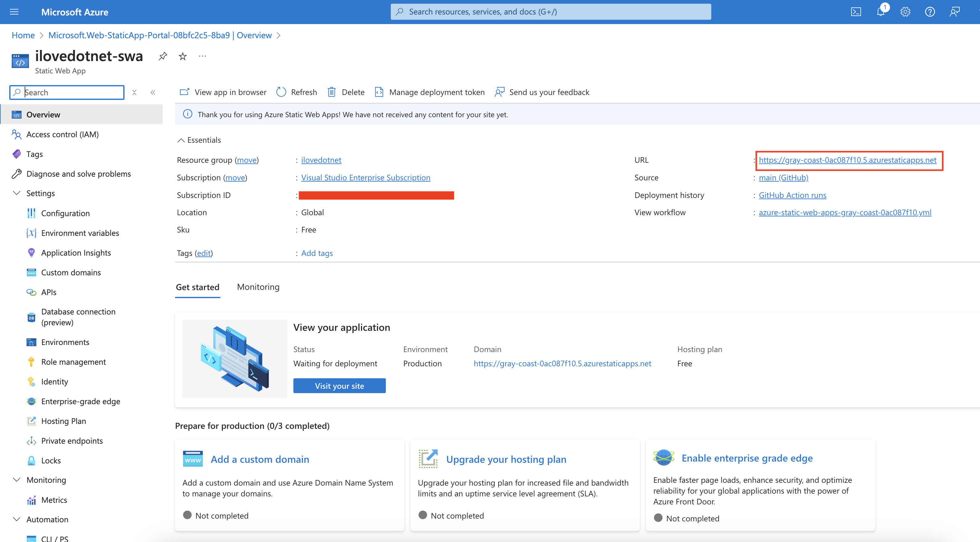The height and width of the screenshot is (542, 980).
Task: Go to Home breadcrumb
Action: [x=23, y=35]
